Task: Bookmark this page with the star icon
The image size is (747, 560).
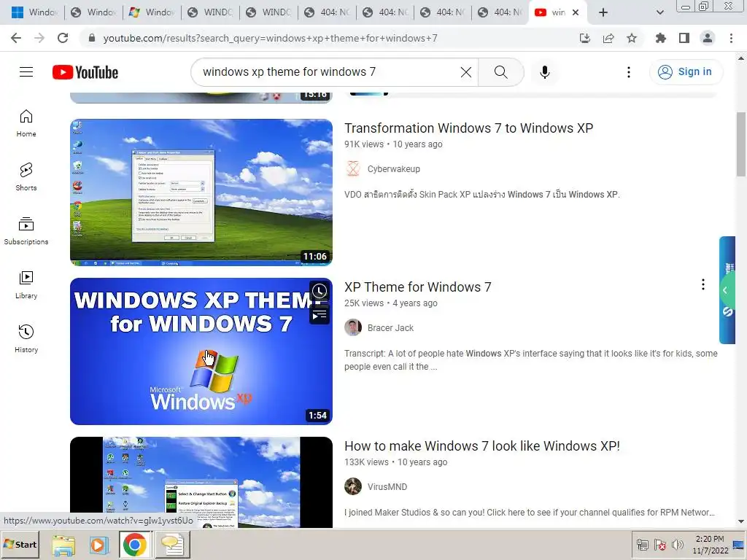Action: [632, 38]
